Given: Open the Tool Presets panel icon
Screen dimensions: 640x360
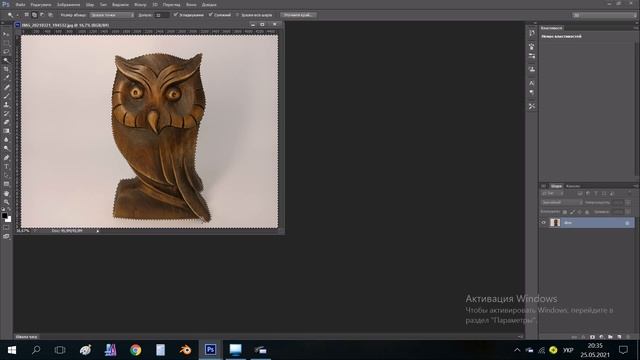Looking at the screenshot, I should pyautogui.click(x=531, y=106).
